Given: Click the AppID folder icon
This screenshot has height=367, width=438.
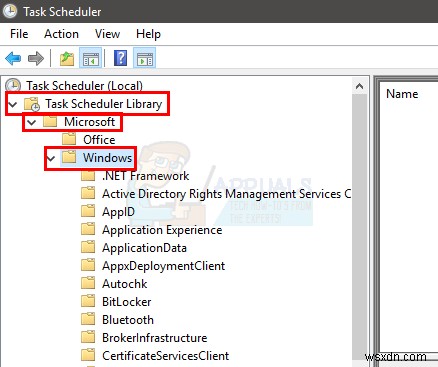Looking at the screenshot, I should (88, 212).
